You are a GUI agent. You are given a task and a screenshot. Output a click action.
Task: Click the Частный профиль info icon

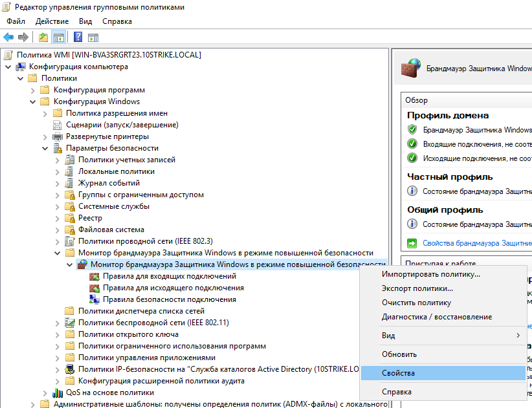tap(412, 191)
